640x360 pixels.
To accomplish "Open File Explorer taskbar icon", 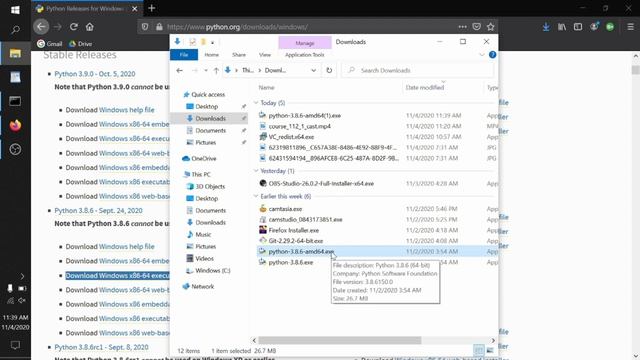I will 15,53.
